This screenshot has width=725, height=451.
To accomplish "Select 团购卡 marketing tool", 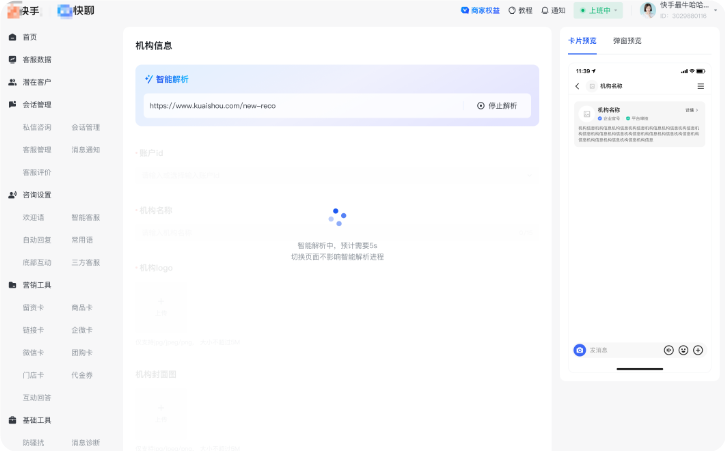I will (82, 352).
